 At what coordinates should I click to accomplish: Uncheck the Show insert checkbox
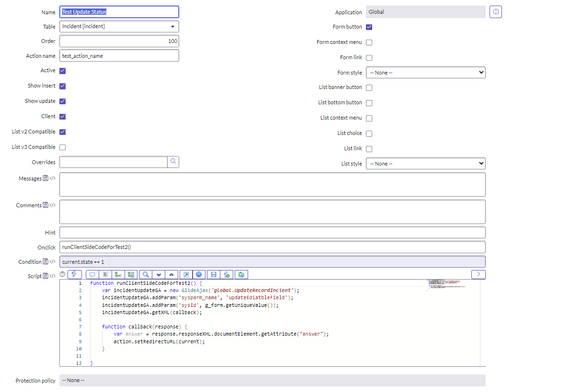63,86
